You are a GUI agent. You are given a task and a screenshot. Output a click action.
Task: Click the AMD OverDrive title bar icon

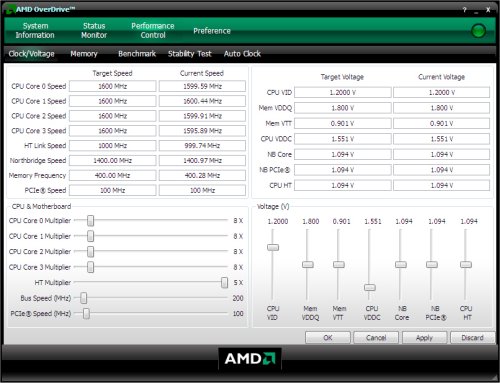click(x=11, y=9)
